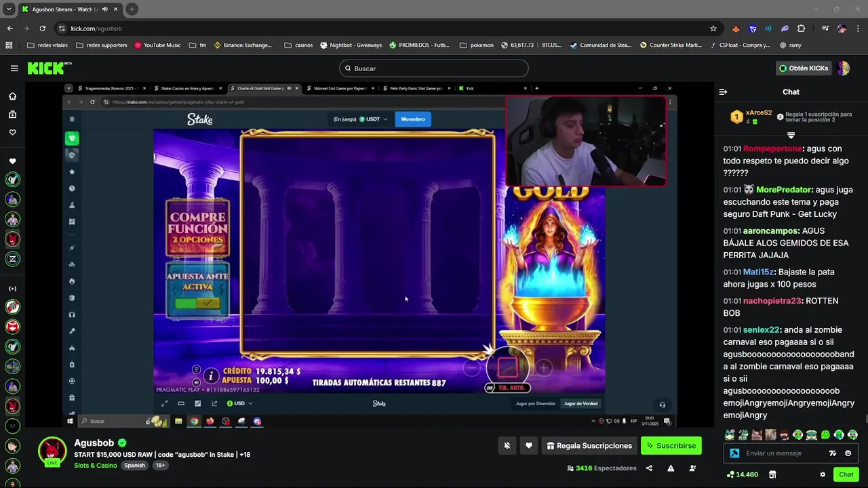Click the green Suscribirse button

pyautogui.click(x=671, y=445)
